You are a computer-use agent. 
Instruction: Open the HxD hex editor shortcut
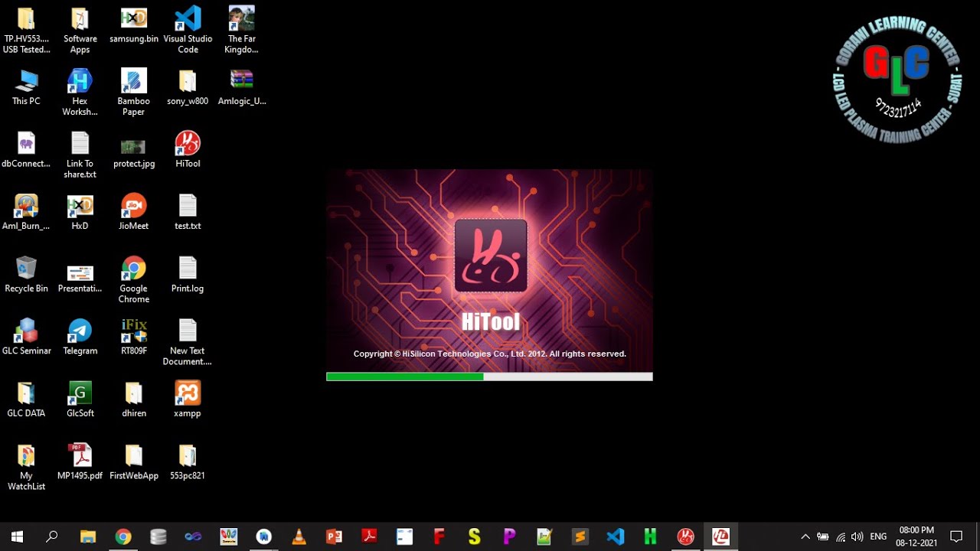[80, 212]
